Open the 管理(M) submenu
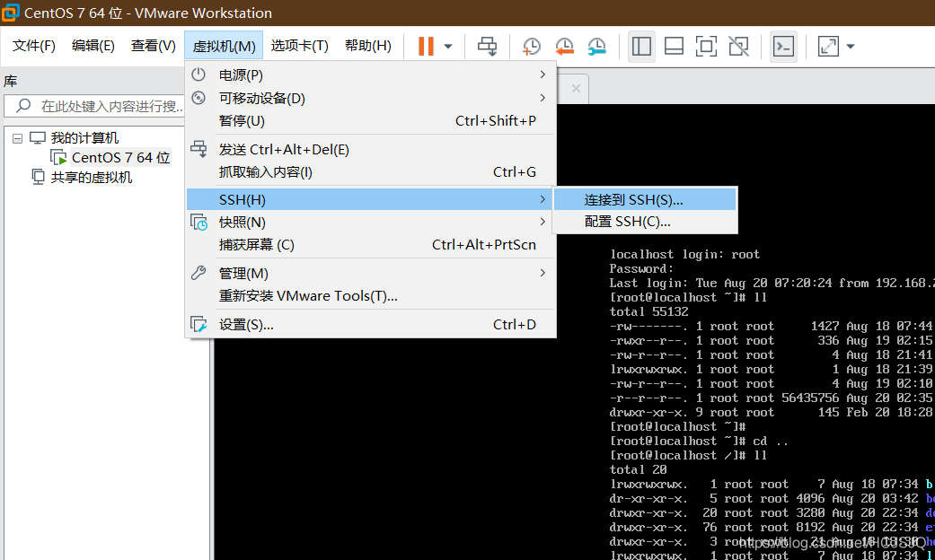Image resolution: width=935 pixels, height=560 pixels. (370, 274)
